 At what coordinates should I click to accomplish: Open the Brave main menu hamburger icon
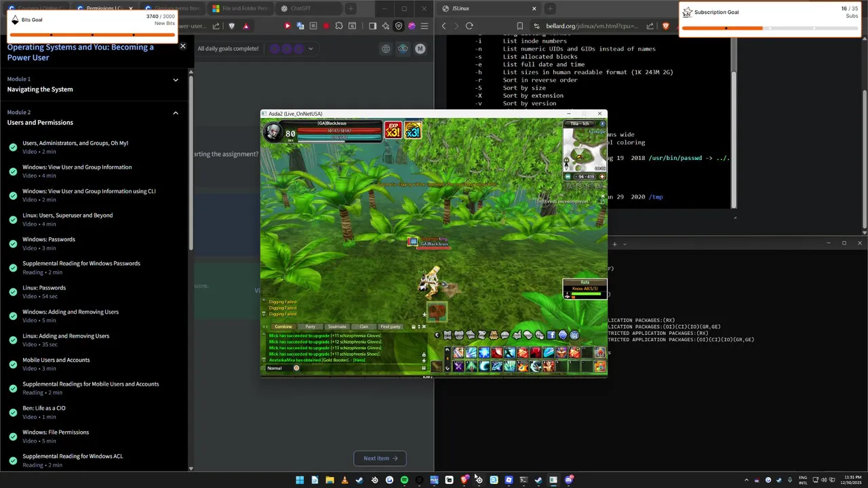click(x=425, y=26)
